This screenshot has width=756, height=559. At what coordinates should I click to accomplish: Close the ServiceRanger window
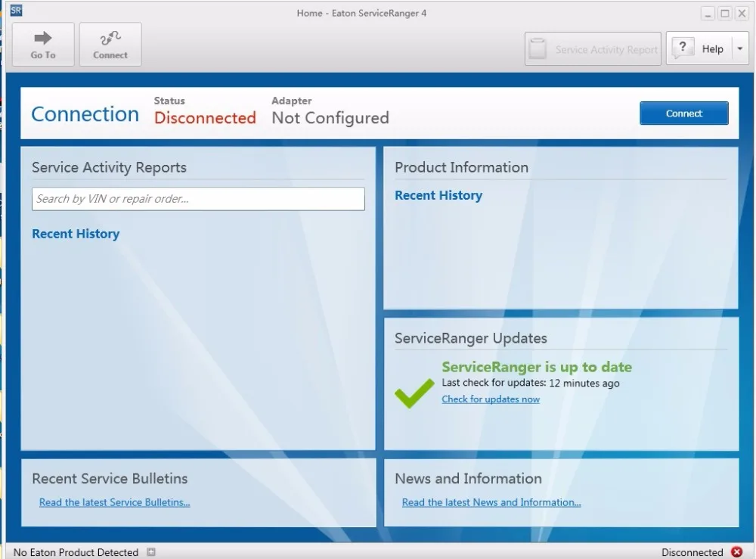[742, 14]
